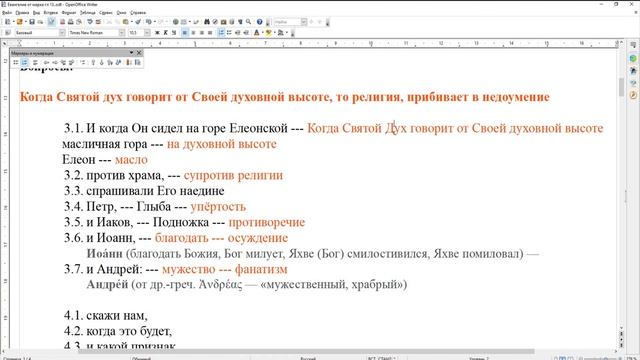Viewport: 640px width, 360px height.
Task: Export the document directly as PDF
Action: [62, 22]
